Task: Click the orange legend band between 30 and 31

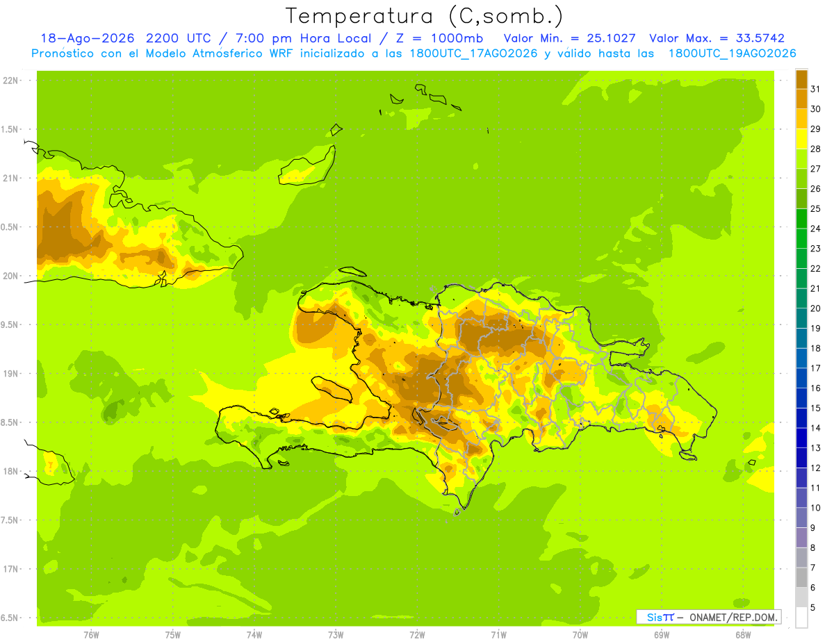Action: click(801, 99)
